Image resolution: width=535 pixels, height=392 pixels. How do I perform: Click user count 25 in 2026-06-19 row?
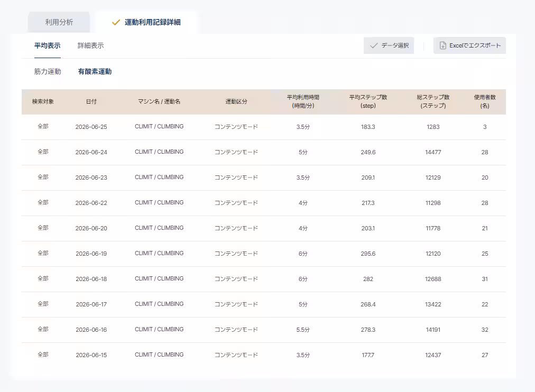point(485,254)
